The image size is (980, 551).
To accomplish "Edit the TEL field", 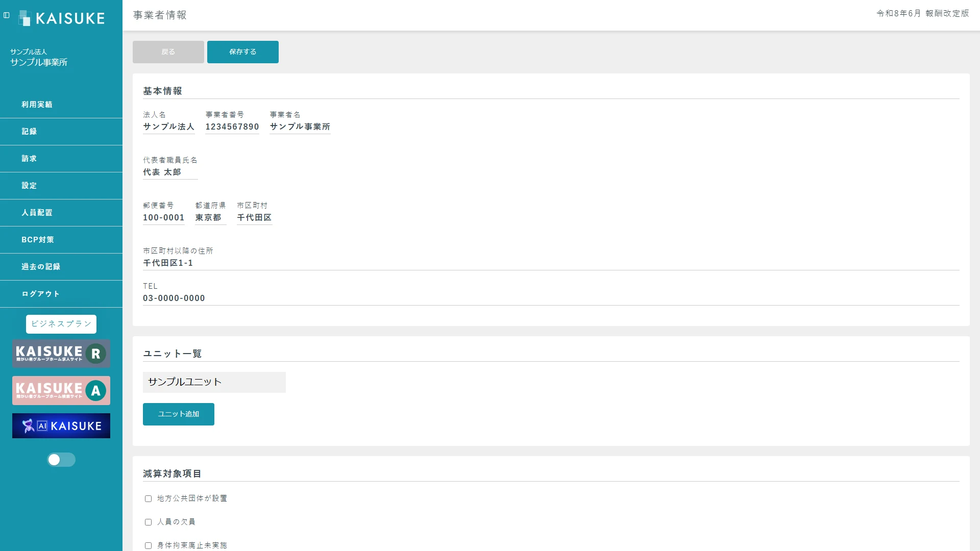I will point(551,298).
